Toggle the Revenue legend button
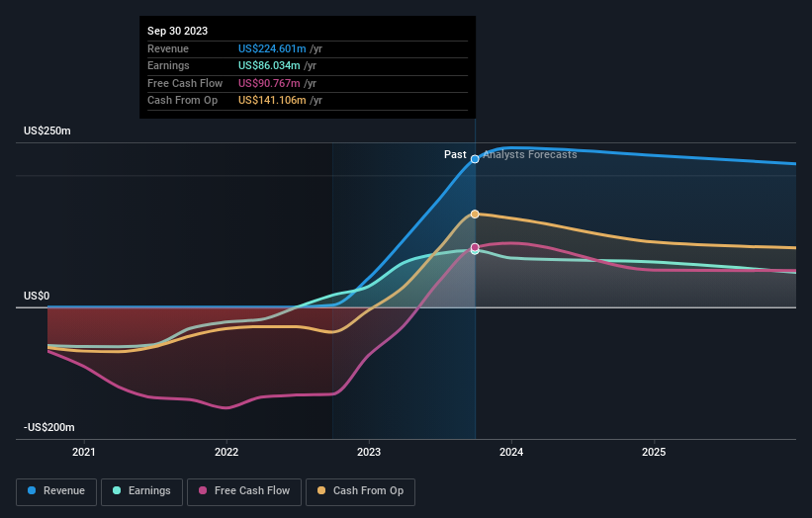The width and height of the screenshot is (812, 518). coord(56,491)
